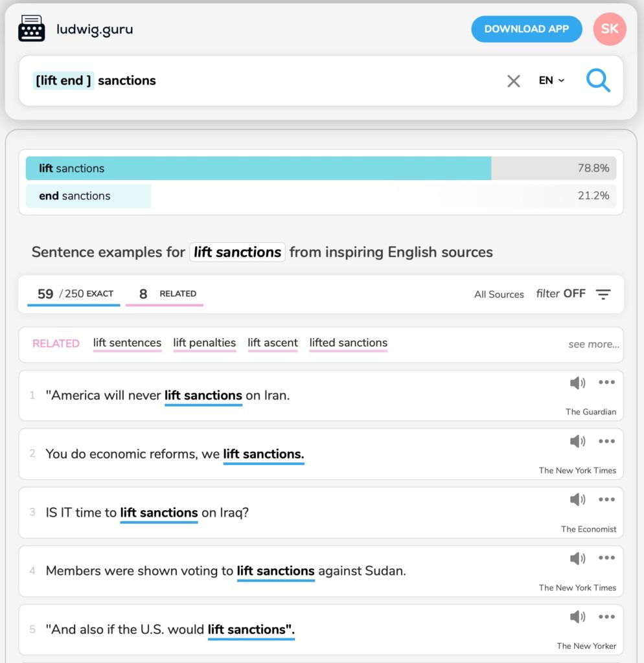Viewport: 644px width, 663px height.
Task: Switch to the 8 Related tab
Action: (165, 294)
